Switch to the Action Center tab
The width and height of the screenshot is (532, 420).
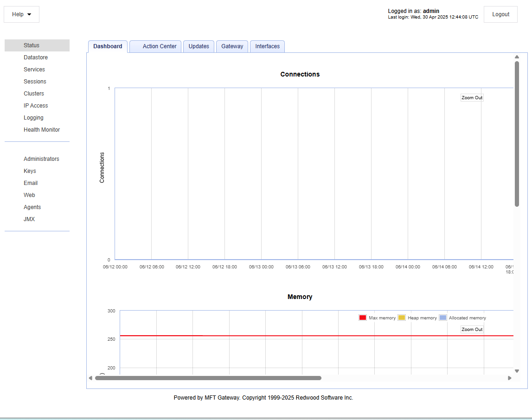pyautogui.click(x=155, y=46)
